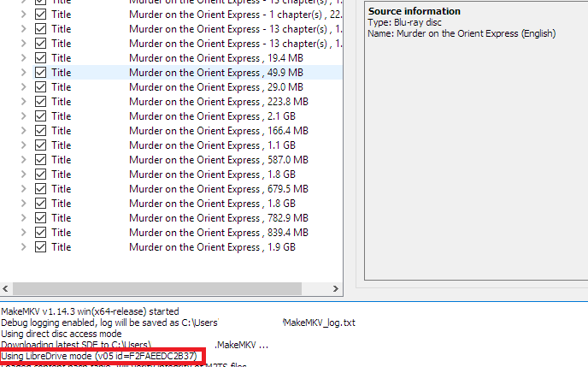The width and height of the screenshot is (588, 367).
Task: Uncheck the 49.9 MB title checkbox
Action: click(x=40, y=73)
